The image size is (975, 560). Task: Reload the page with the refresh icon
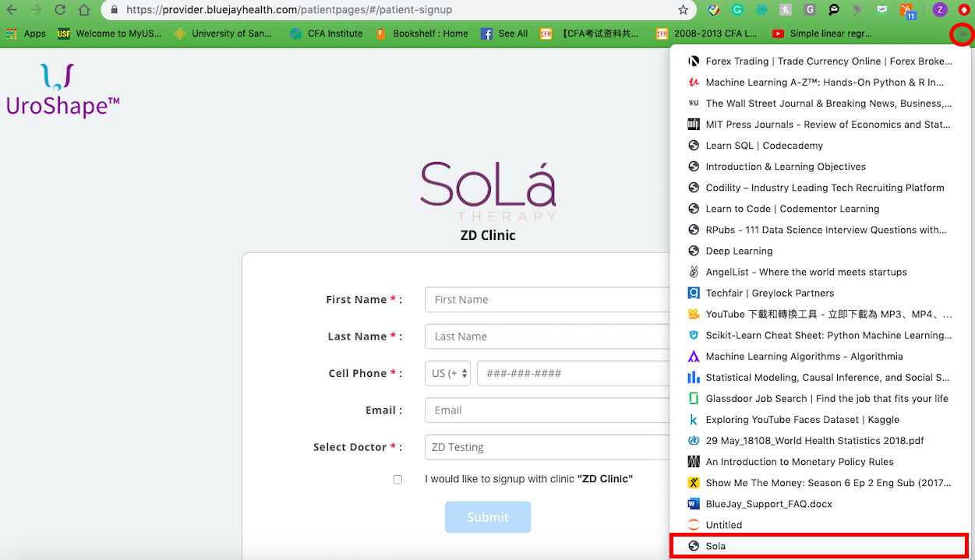coord(59,10)
